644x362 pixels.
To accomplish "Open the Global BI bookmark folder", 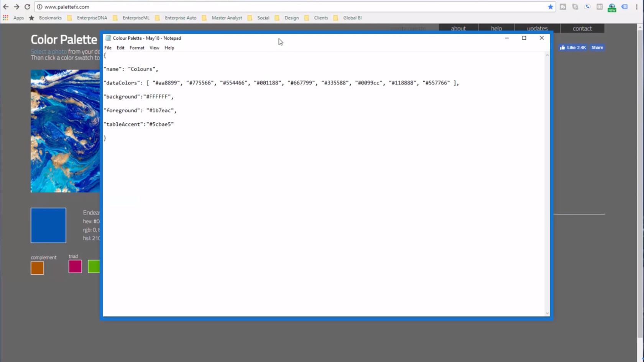I will click(348, 18).
